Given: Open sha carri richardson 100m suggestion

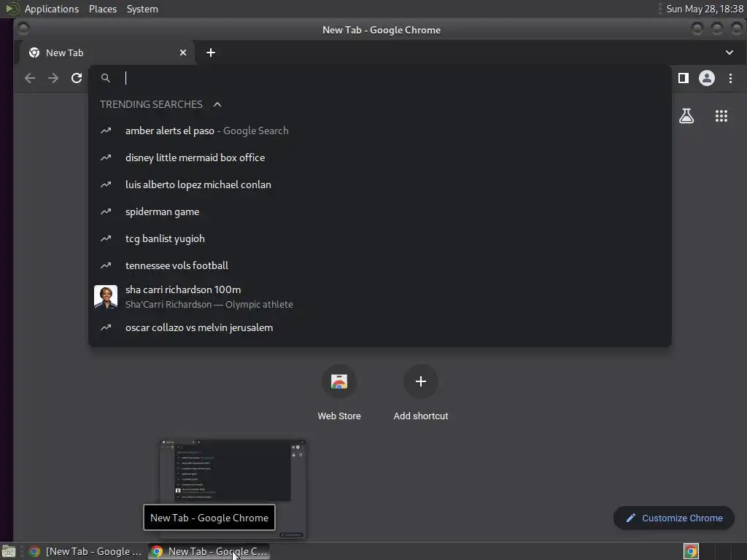Looking at the screenshot, I should 379,297.
